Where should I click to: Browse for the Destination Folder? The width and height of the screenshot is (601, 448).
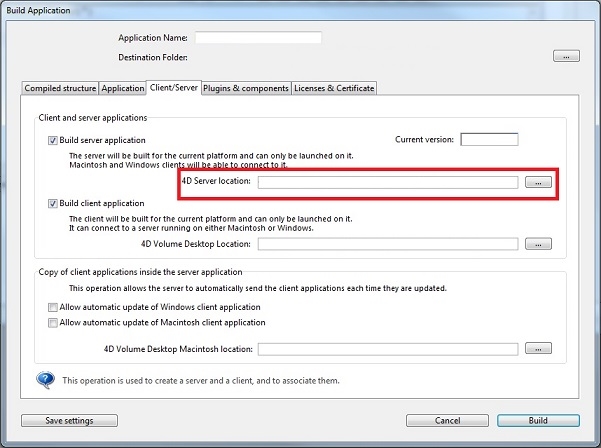click(x=566, y=57)
